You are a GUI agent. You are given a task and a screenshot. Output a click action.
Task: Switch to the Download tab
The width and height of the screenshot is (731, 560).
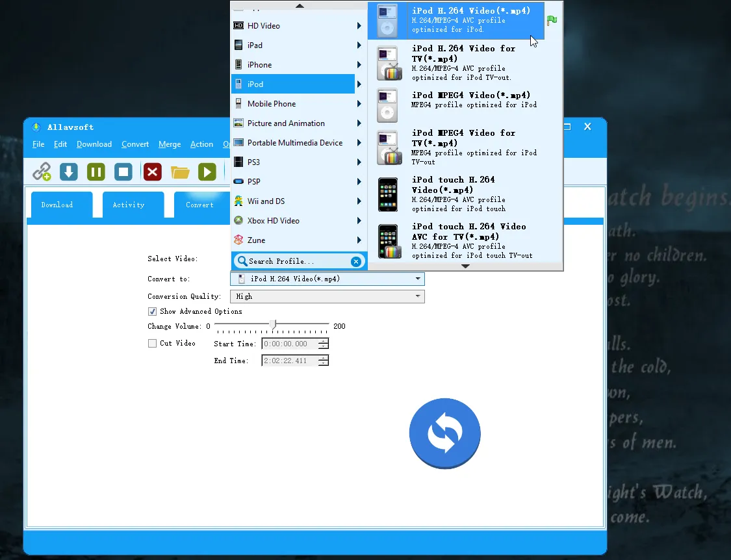point(62,205)
